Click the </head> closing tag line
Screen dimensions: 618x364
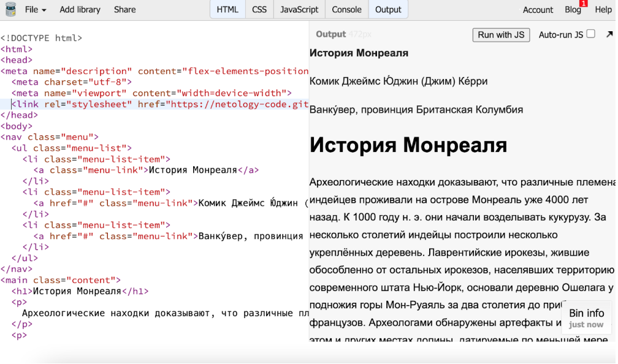(20, 115)
